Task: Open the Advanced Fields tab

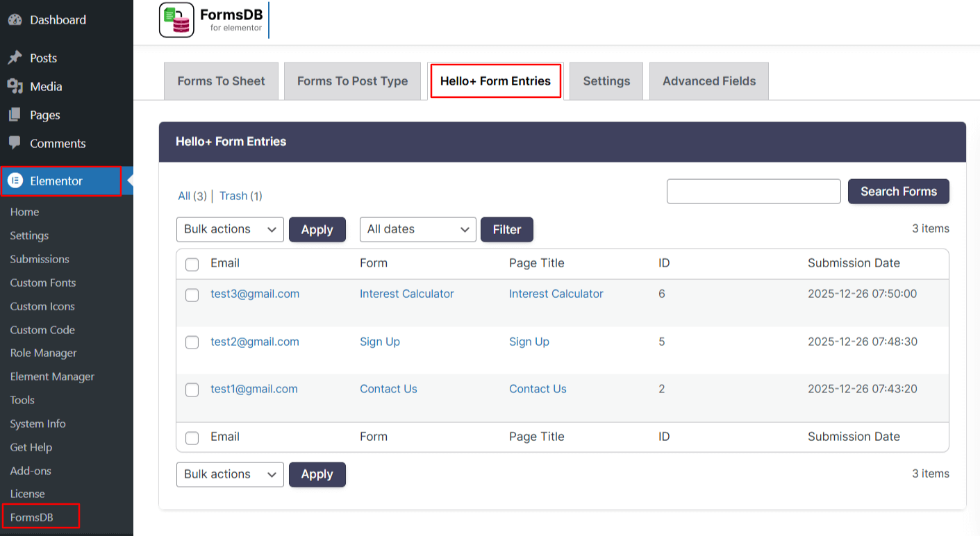Action: [x=708, y=81]
